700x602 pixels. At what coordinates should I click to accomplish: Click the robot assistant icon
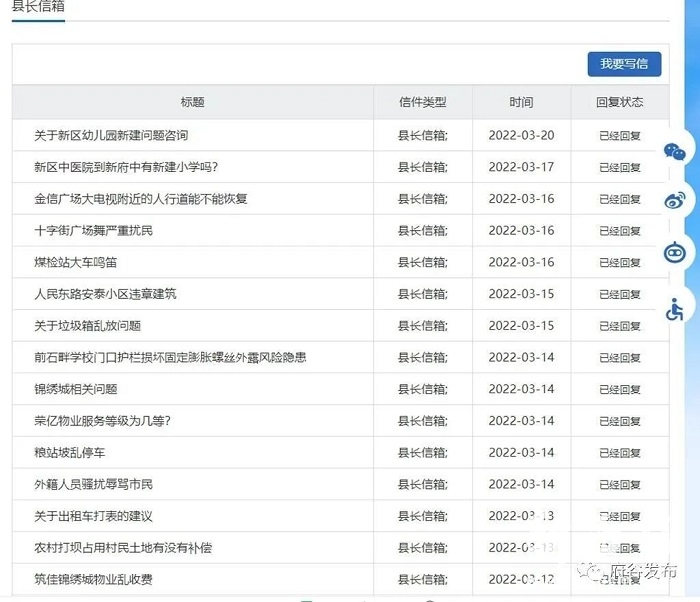[676, 253]
